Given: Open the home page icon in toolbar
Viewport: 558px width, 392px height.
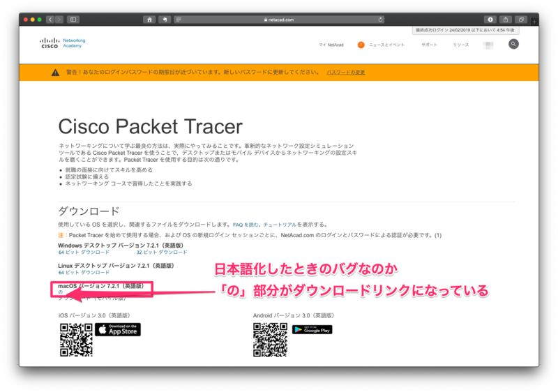Looking at the screenshot, I should [149, 20].
